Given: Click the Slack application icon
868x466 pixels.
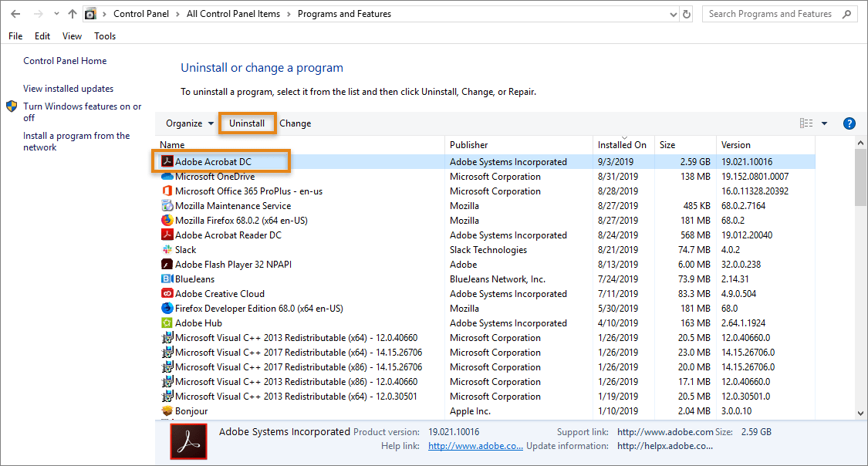Looking at the screenshot, I should pos(167,249).
